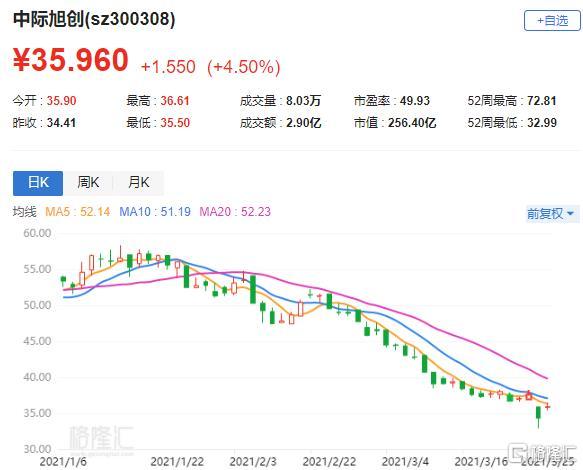
Task: Click the MA5 : 52.14 legend
Action: pos(77,212)
